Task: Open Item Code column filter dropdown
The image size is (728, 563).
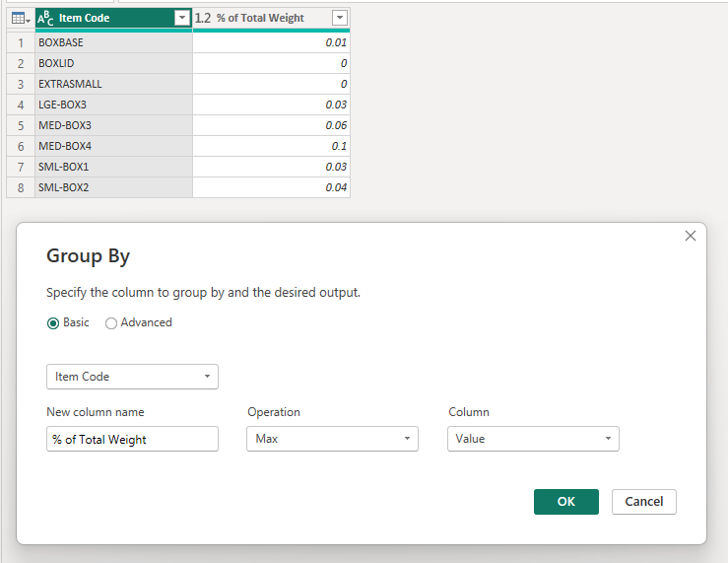Action: pos(182,18)
